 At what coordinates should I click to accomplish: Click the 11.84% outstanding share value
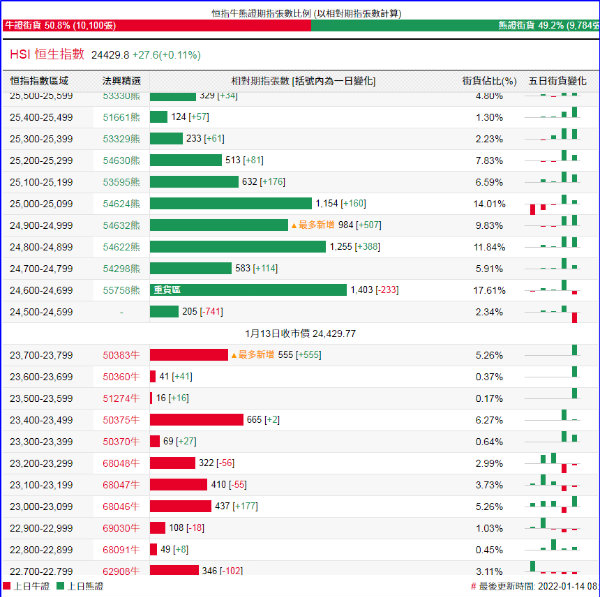click(x=489, y=247)
